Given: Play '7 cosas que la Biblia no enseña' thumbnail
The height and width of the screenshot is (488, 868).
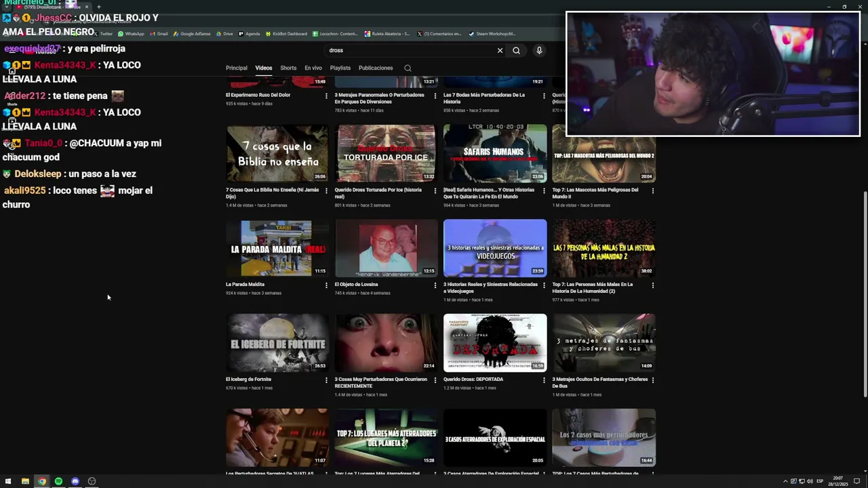Looking at the screenshot, I should point(277,153).
